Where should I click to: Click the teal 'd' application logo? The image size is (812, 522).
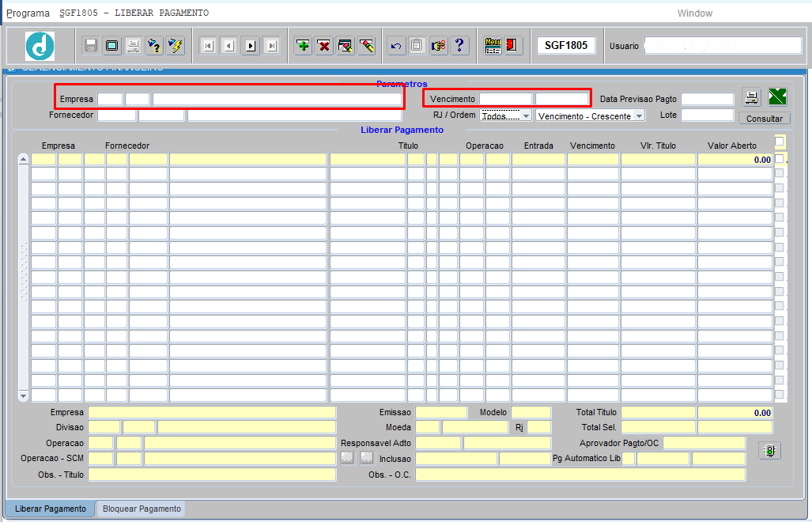click(40, 46)
